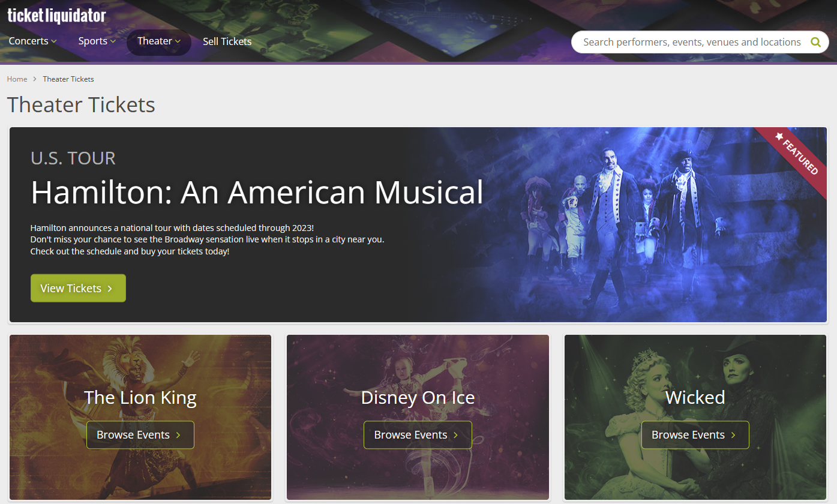Click the chevron on Lion King Browse Events
The width and height of the screenshot is (837, 504).
pos(178,435)
